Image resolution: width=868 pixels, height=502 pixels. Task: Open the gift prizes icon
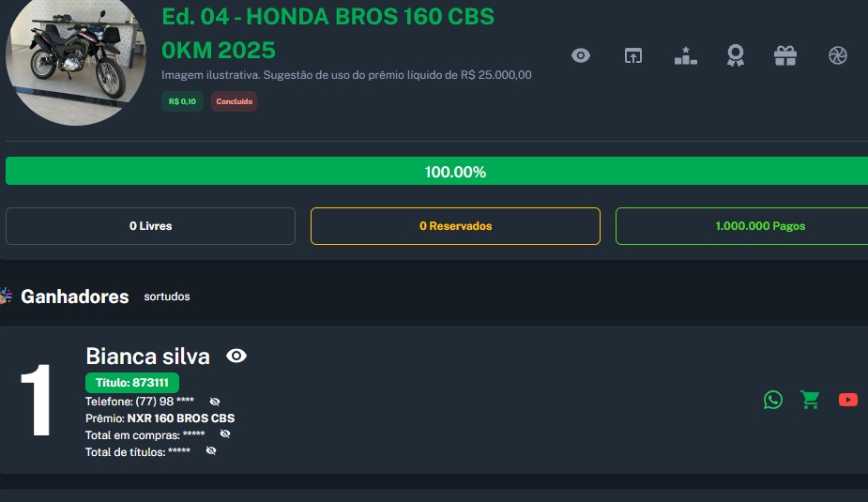click(x=785, y=55)
